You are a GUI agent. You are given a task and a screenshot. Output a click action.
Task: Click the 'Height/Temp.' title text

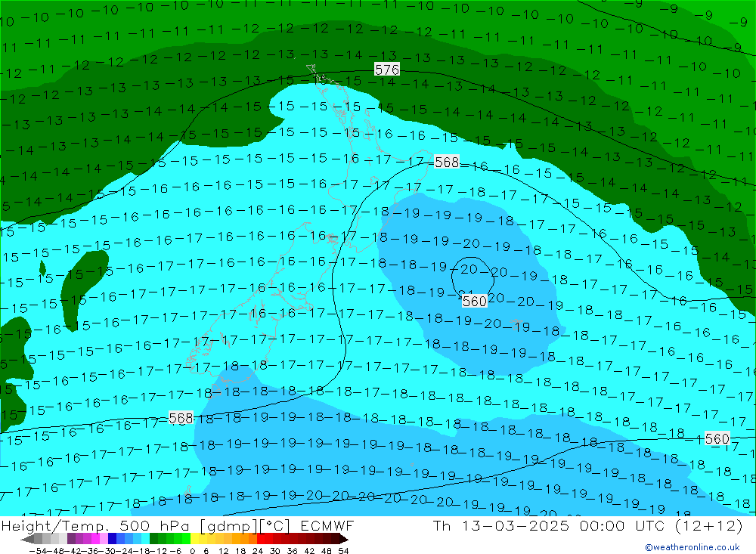tap(57, 525)
